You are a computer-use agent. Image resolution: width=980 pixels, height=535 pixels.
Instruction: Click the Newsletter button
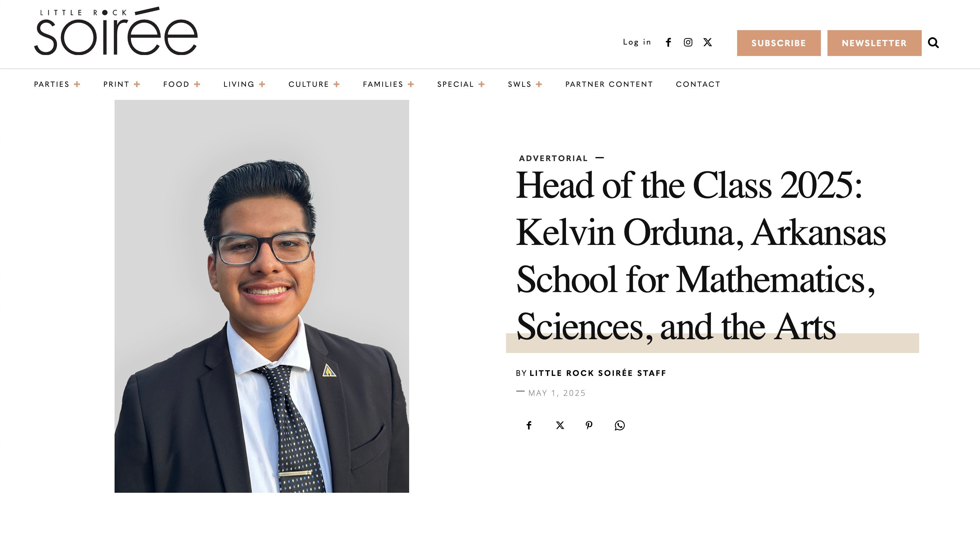pyautogui.click(x=874, y=43)
